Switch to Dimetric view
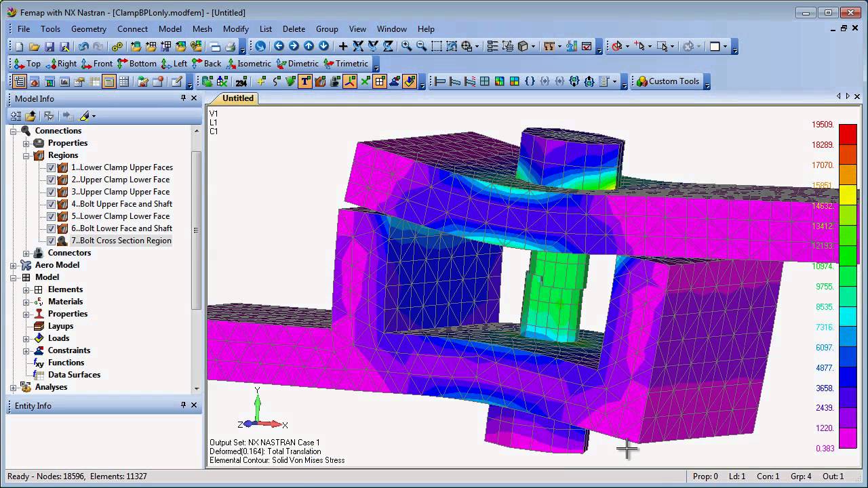This screenshot has height=488, width=868. click(x=296, y=64)
